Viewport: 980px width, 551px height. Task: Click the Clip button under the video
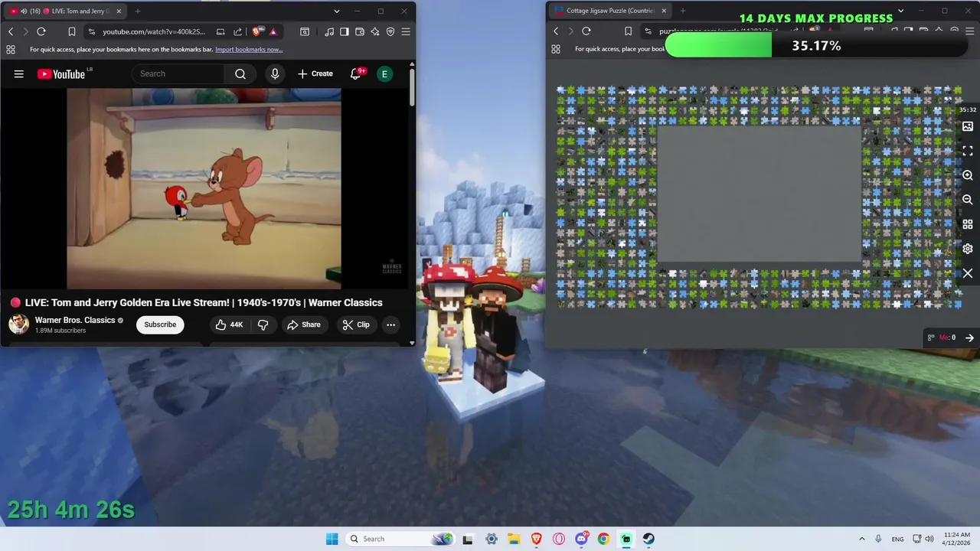(356, 324)
